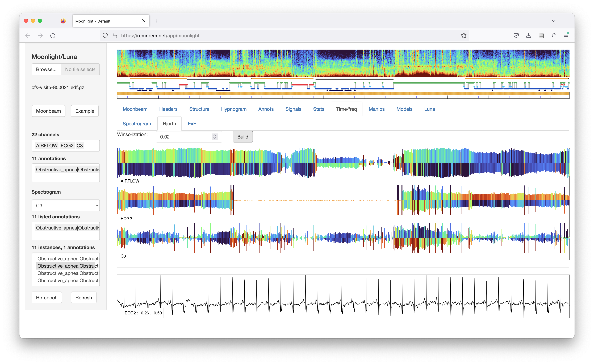This screenshot has width=594, height=364.
Task: Click Winsorization value stepper arrows
Action: pos(215,137)
